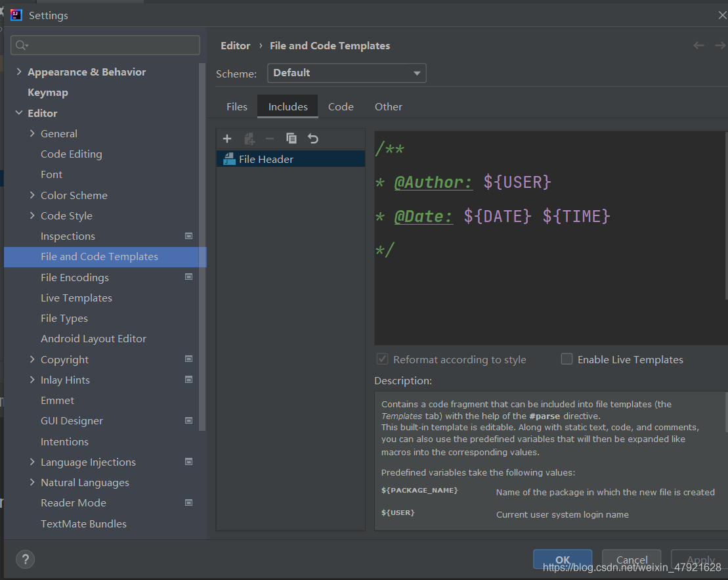Click project-level icon beside Inlay Hints
The image size is (728, 580).
pyautogui.click(x=188, y=380)
